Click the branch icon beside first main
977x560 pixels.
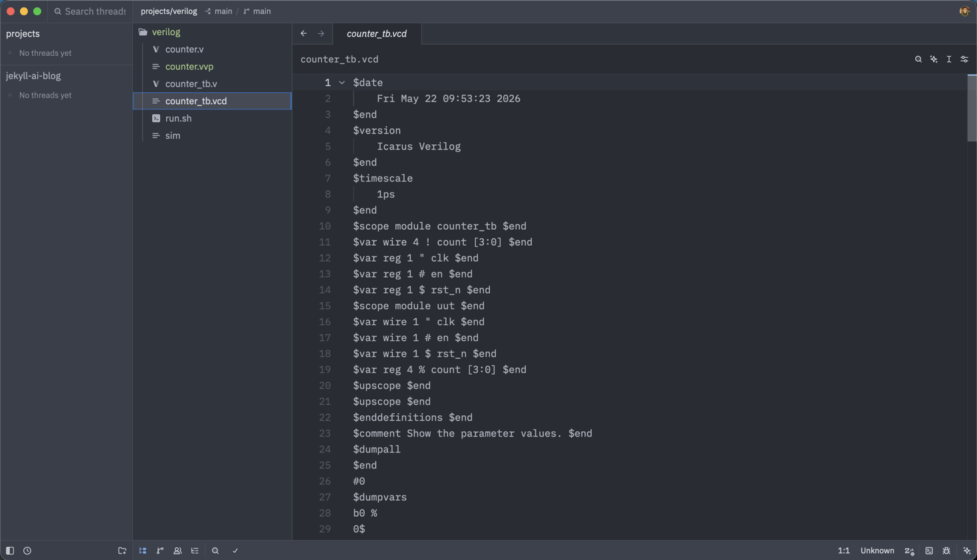(208, 11)
